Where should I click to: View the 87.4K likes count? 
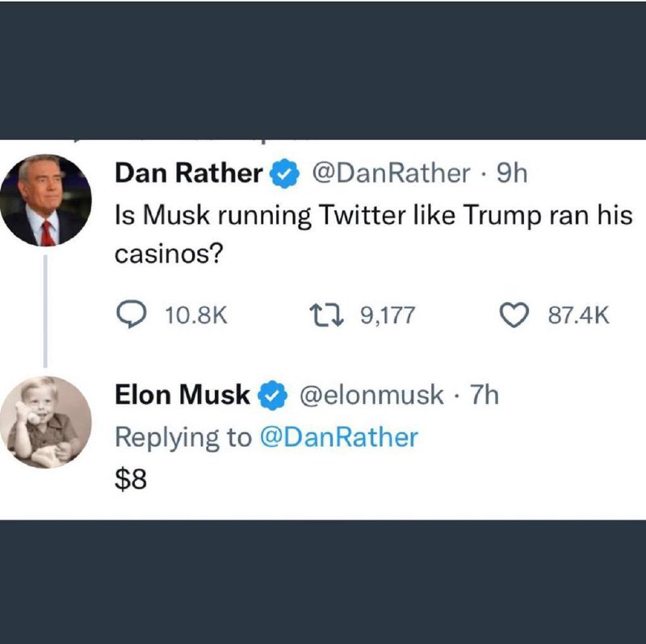pos(578,316)
